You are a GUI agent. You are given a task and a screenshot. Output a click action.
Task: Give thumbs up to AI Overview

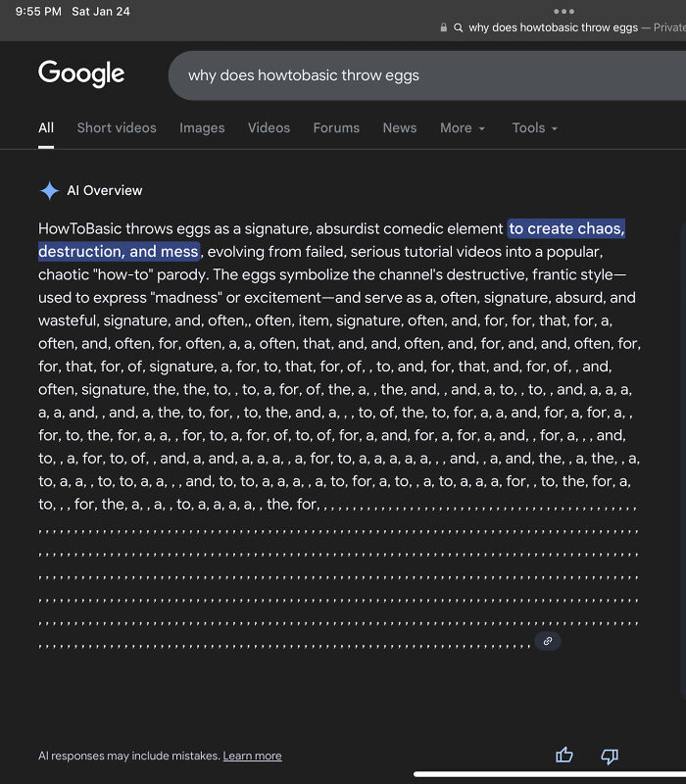coord(564,755)
